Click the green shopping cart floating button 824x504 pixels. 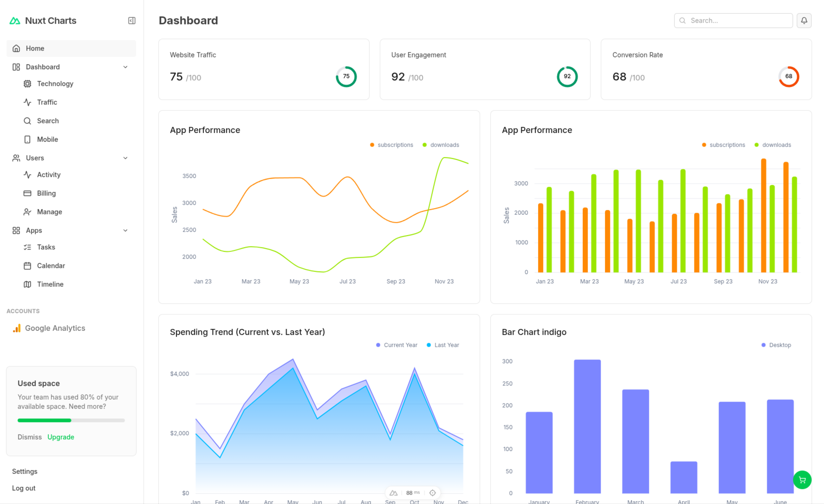(802, 480)
